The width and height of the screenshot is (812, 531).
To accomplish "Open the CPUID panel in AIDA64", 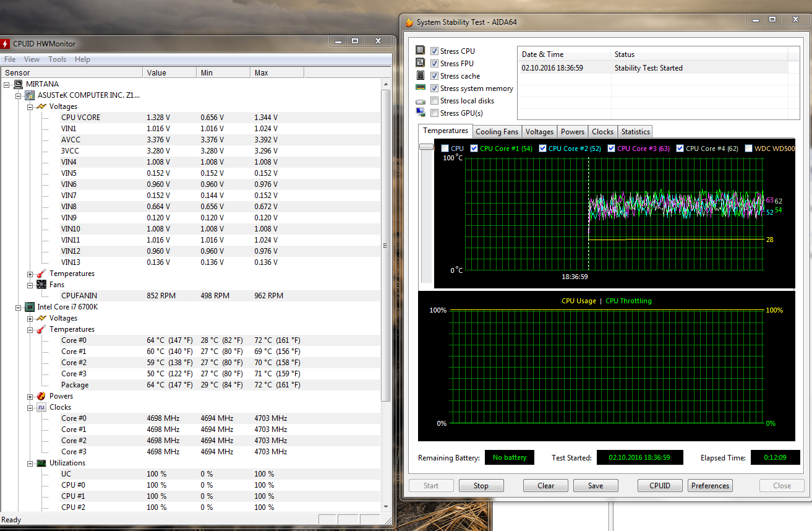I will click(660, 486).
